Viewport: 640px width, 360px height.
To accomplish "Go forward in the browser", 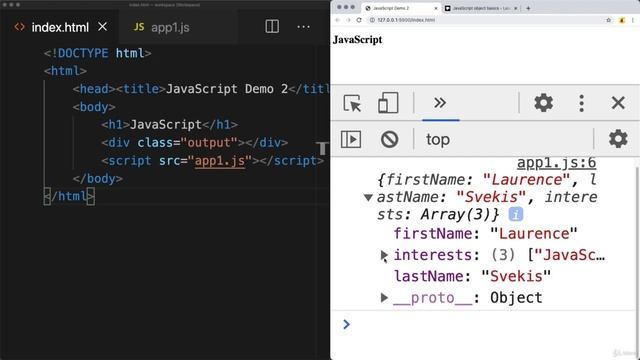I will click(x=348, y=20).
